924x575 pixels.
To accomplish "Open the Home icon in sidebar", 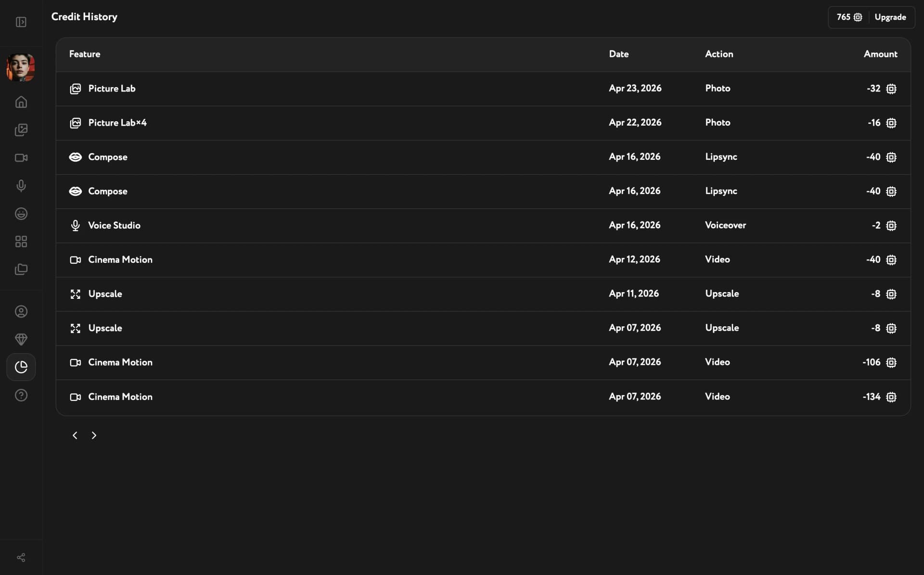I will (21, 102).
